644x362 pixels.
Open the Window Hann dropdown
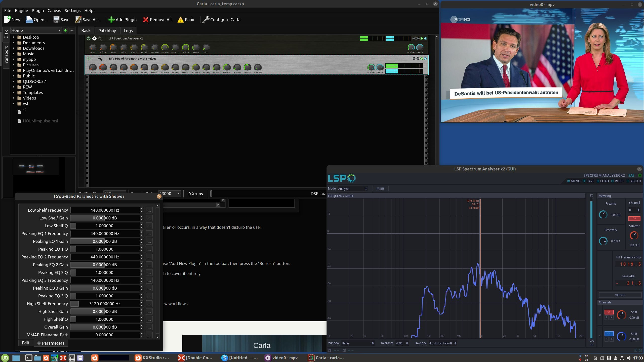pos(357,343)
